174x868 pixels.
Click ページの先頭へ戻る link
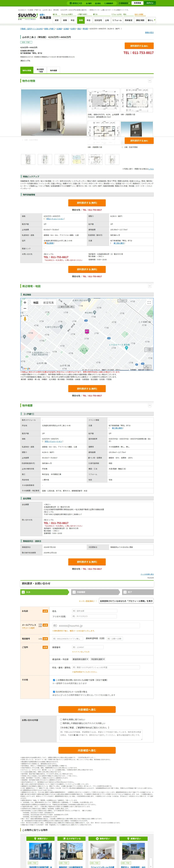[147, 574]
